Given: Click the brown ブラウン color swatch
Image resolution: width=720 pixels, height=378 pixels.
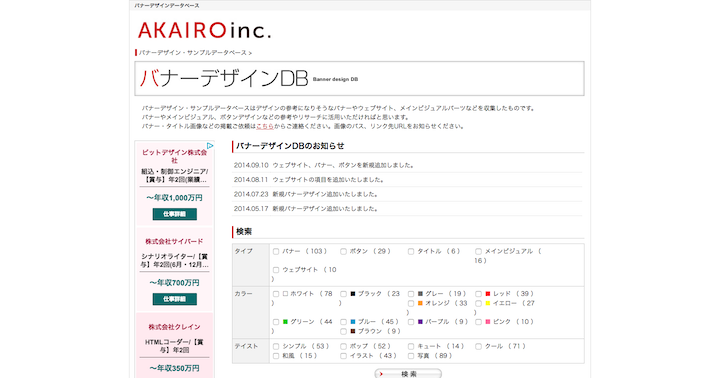Looking at the screenshot, I should tap(353, 332).
